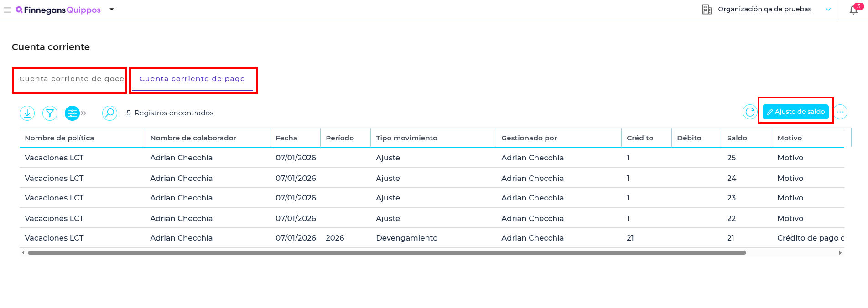This screenshot has height=308, width=868.
Task: Select the Cuenta corriente de pago tab
Action: 192,79
